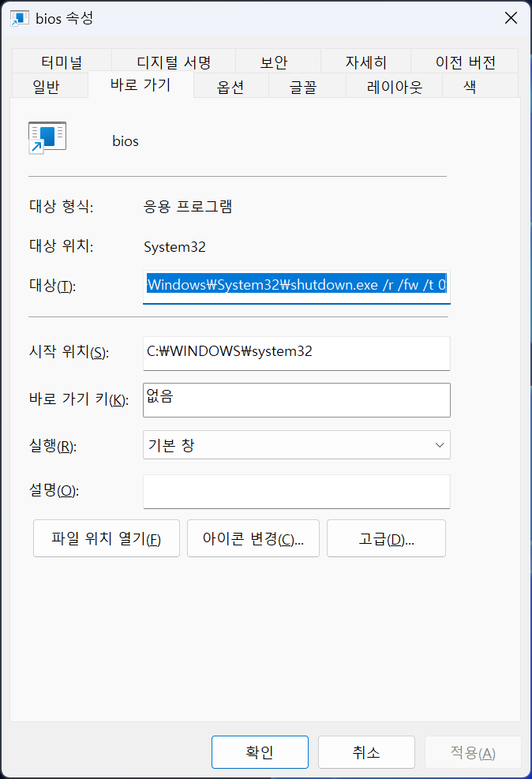Click the 응용 프로그램 target type text
The height and width of the screenshot is (779, 532).
click(x=188, y=206)
